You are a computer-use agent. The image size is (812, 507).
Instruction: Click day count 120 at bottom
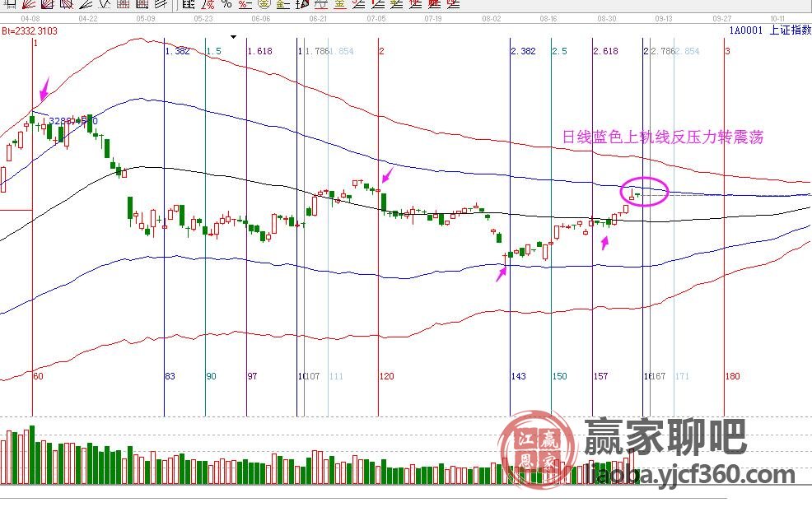386,376
